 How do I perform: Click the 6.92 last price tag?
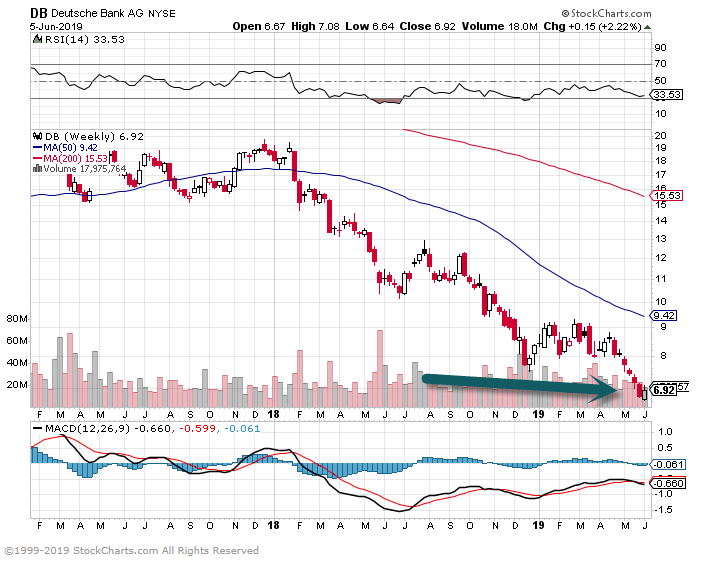pyautogui.click(x=663, y=390)
